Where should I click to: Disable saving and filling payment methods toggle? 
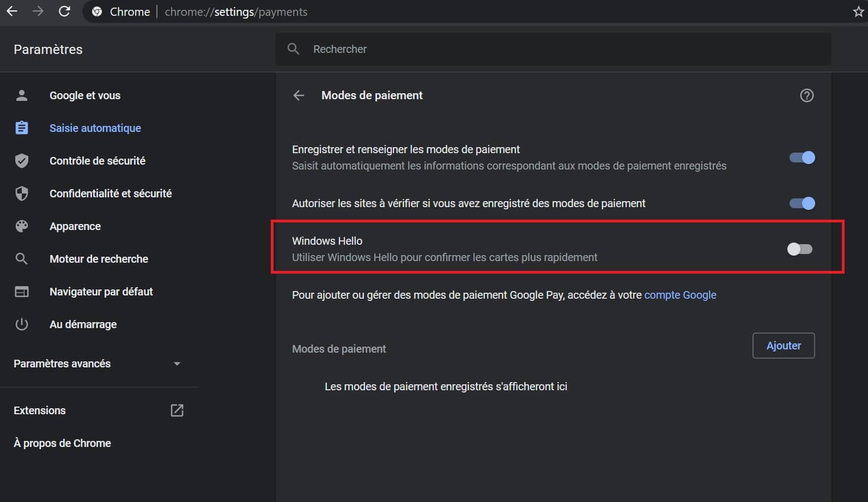802,158
